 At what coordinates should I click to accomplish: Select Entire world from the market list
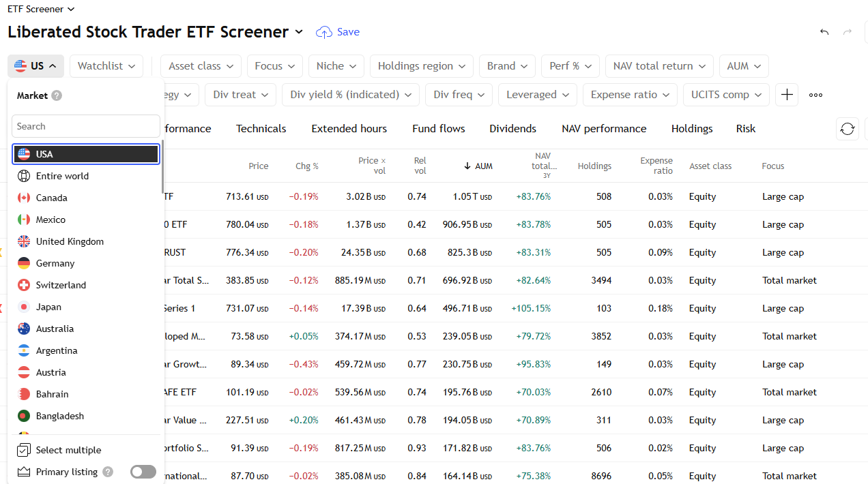click(86, 176)
